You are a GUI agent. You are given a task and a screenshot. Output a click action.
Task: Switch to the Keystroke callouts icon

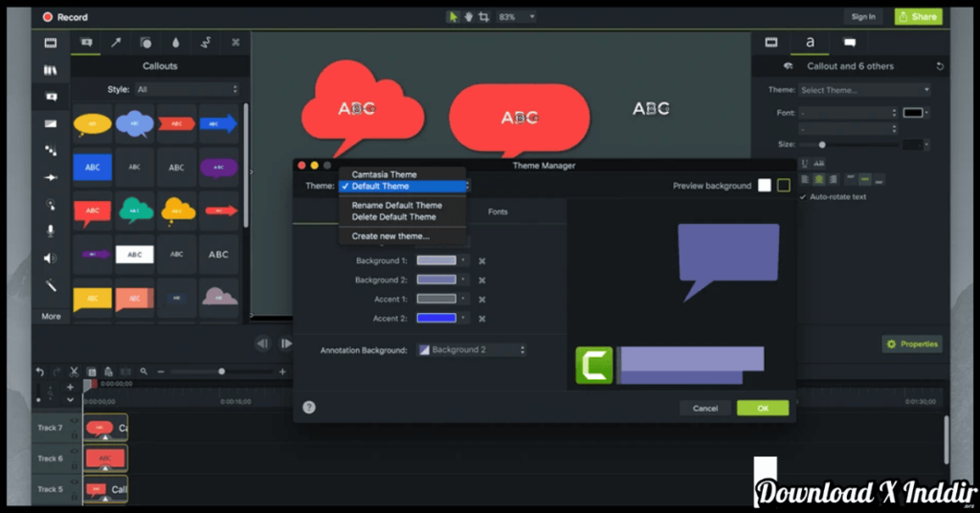pos(235,42)
